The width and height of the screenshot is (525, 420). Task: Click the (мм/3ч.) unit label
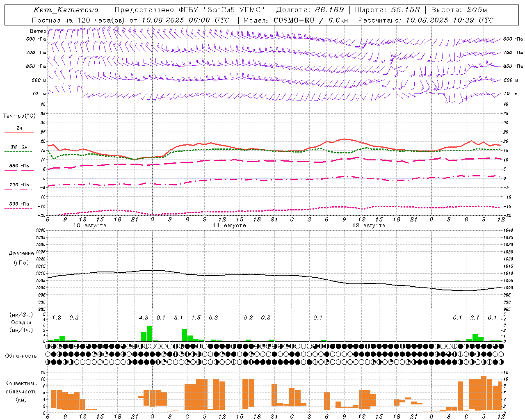[21, 315]
